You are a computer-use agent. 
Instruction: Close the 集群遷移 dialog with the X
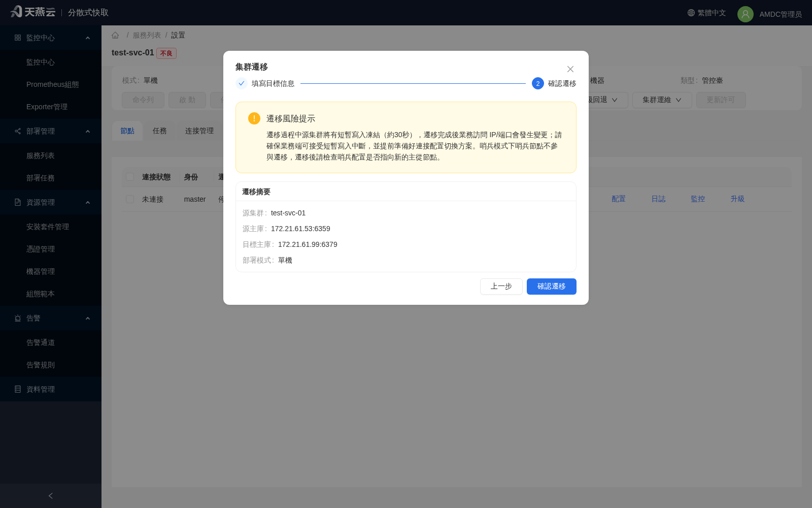(570, 69)
